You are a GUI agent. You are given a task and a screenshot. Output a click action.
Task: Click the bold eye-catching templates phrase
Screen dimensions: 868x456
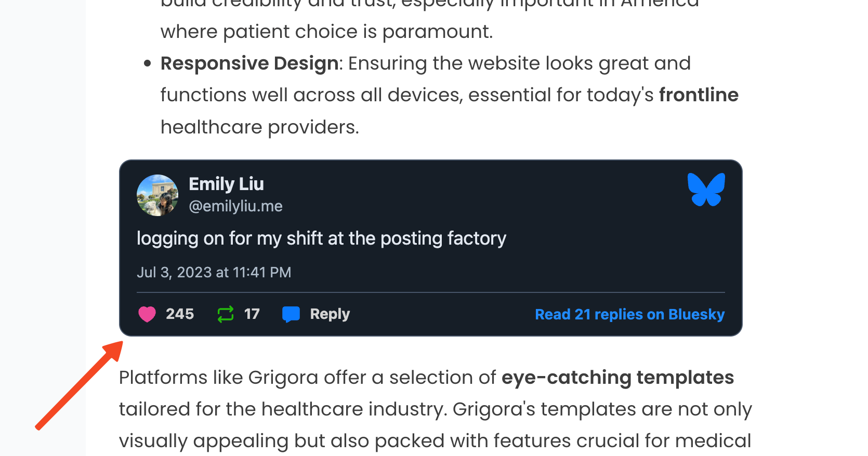617,378
